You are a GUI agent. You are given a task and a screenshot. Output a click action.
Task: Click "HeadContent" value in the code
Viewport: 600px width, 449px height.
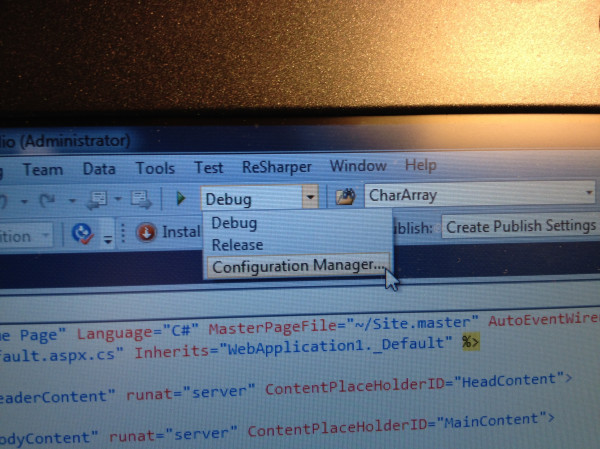pos(513,380)
